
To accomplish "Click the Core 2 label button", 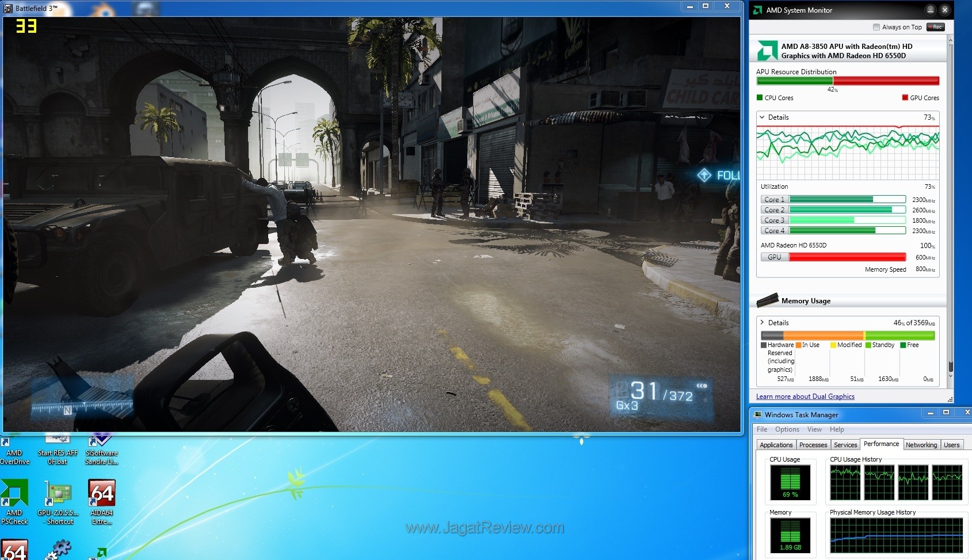I will (x=774, y=210).
